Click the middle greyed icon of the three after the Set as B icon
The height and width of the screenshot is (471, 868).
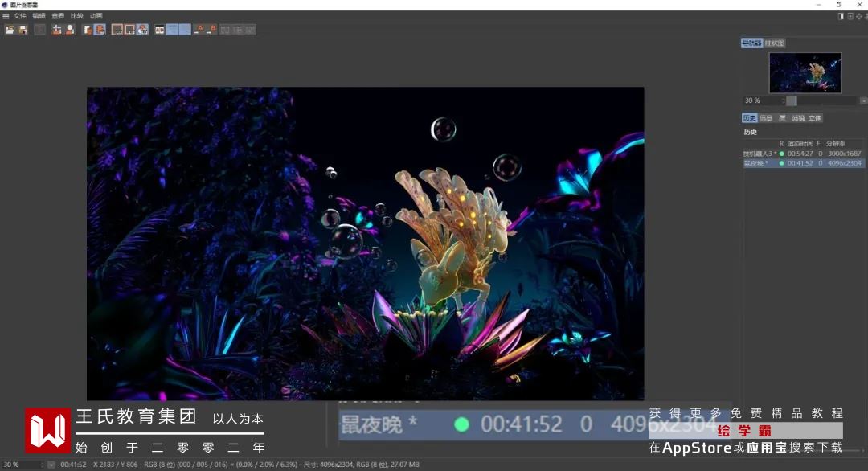pos(237,29)
